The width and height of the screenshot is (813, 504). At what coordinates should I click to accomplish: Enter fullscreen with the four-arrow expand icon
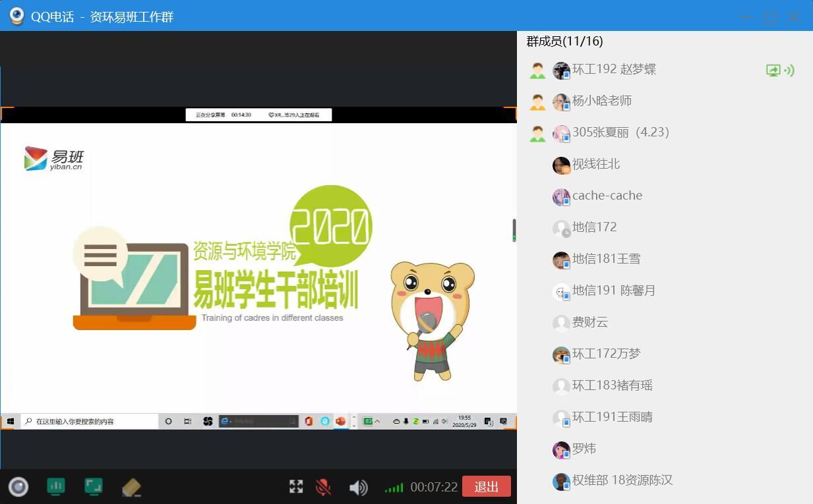pos(296,487)
